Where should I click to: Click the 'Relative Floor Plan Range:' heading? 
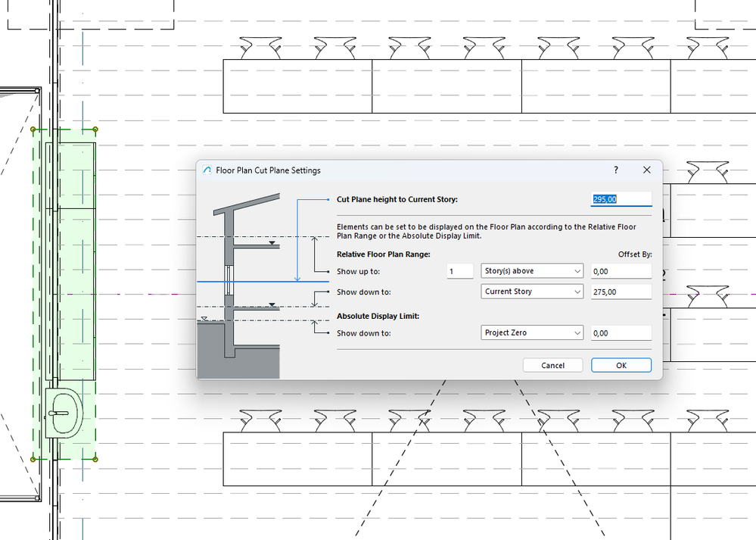384,254
